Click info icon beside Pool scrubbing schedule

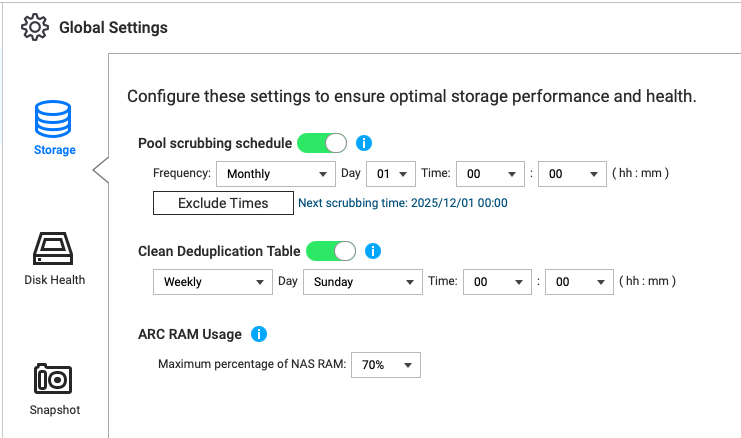click(364, 142)
